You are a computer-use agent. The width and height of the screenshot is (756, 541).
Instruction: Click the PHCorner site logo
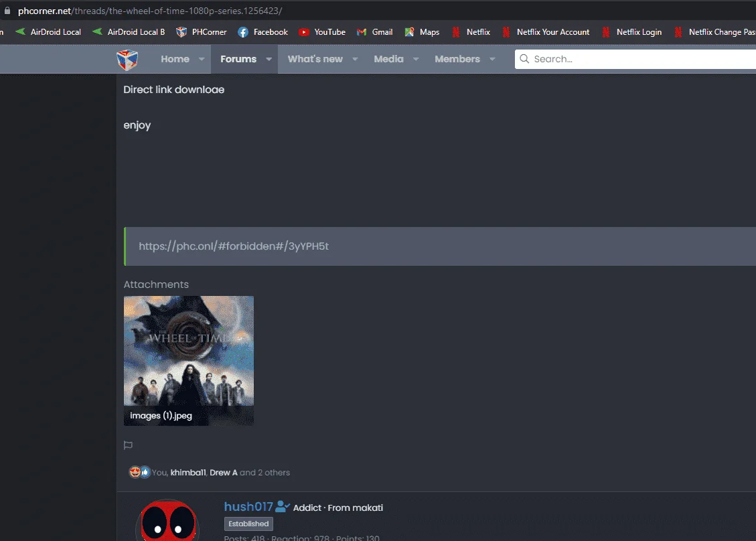[x=127, y=60]
